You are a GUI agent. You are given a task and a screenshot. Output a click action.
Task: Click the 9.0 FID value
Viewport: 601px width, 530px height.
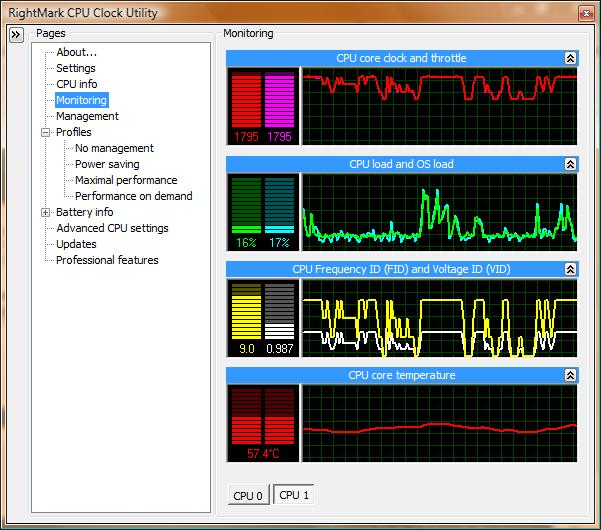click(x=246, y=348)
